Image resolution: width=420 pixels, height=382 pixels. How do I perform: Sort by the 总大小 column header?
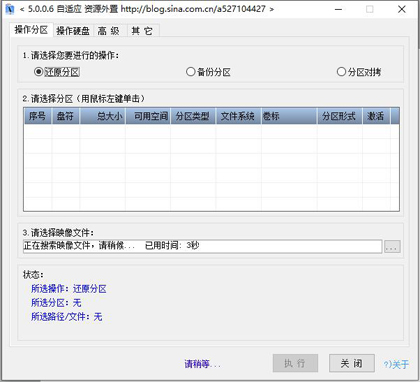coord(102,116)
